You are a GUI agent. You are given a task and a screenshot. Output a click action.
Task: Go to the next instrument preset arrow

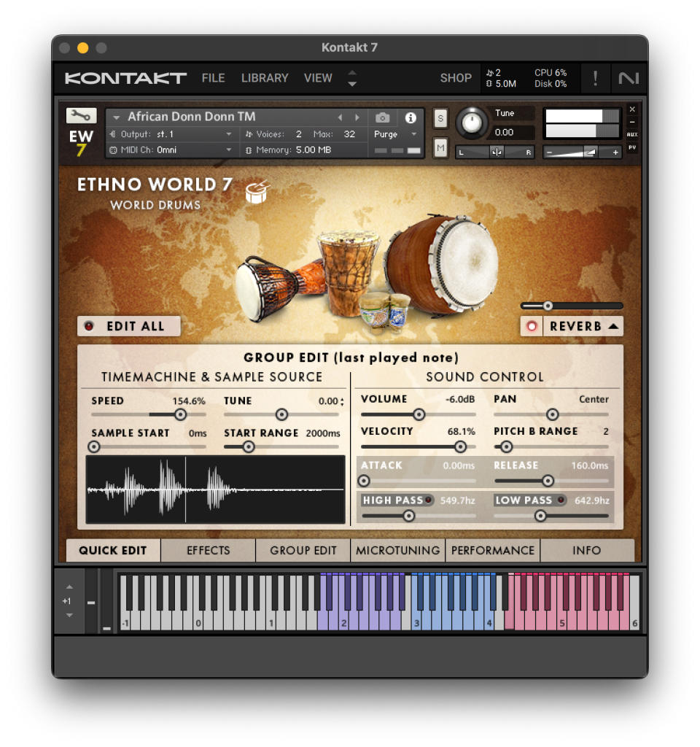(357, 117)
